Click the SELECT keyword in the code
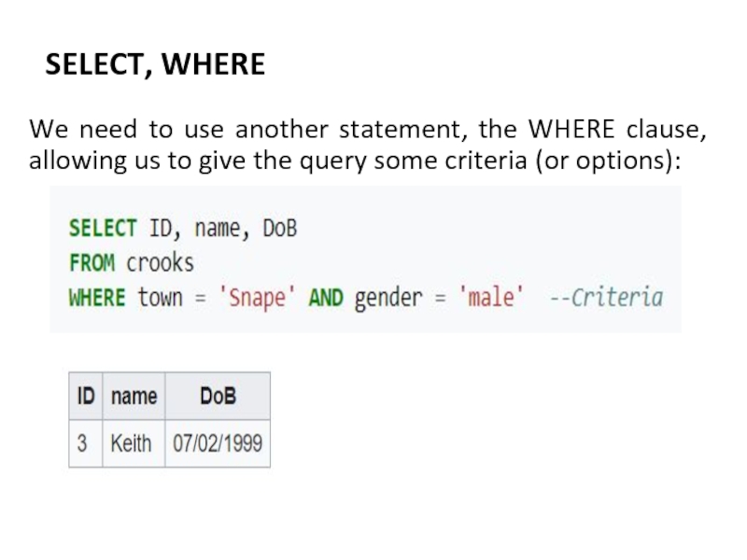 pyautogui.click(x=103, y=229)
